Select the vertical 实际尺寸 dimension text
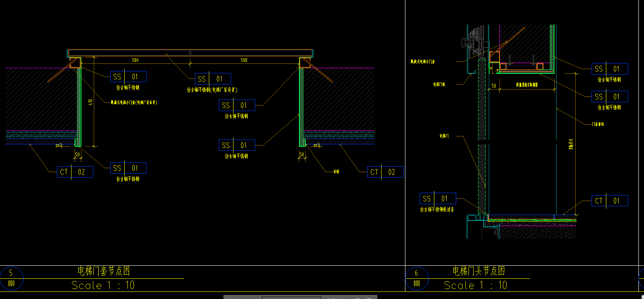Image resolution: width=644 pixels, height=299 pixels. pos(571,144)
